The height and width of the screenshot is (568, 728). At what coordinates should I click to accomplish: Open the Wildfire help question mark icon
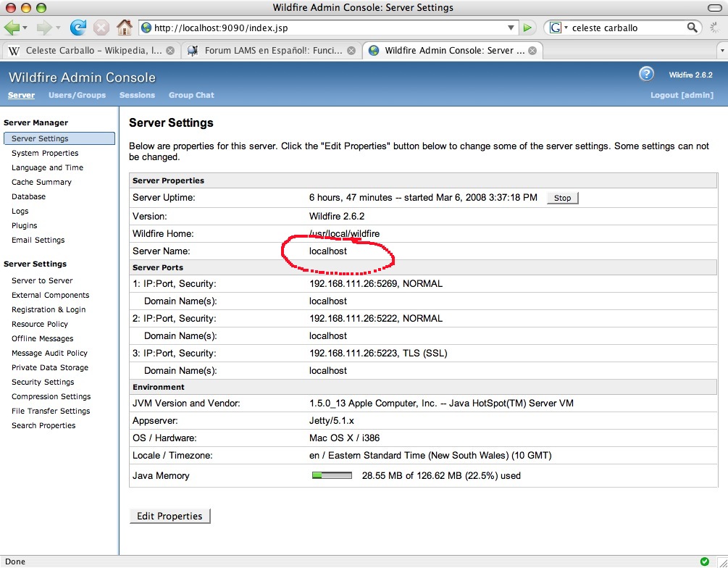[x=646, y=74]
